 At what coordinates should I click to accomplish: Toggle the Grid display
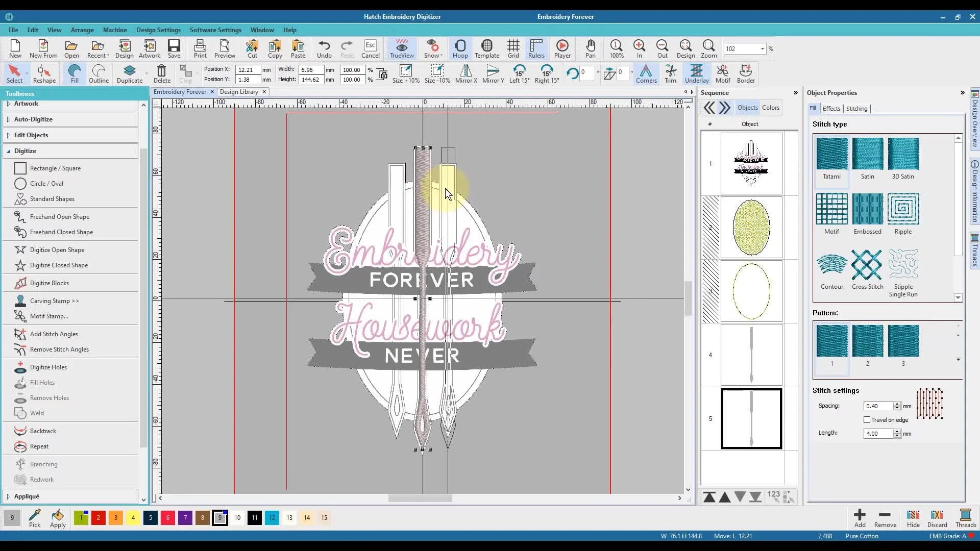click(513, 49)
